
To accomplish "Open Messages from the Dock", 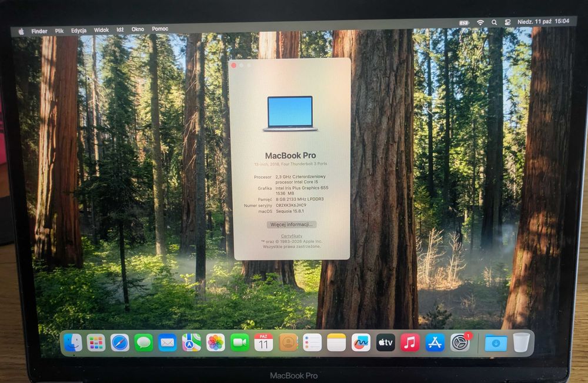I will [143, 342].
